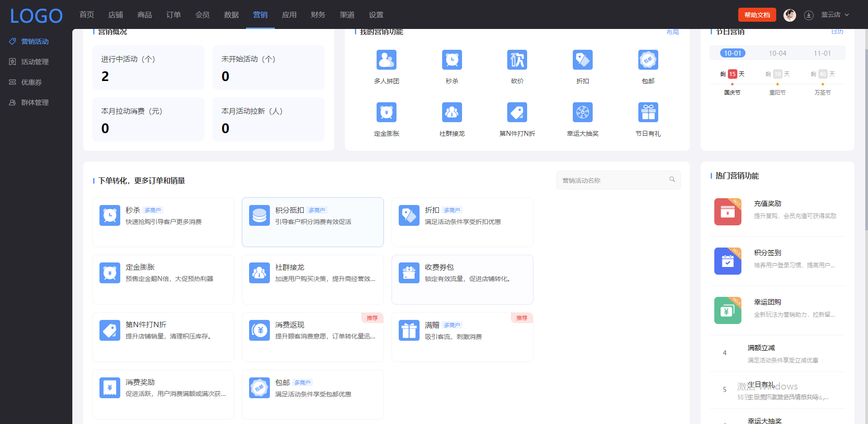
Task: Click the 第N件打N折 card icon in list
Action: 110,330
